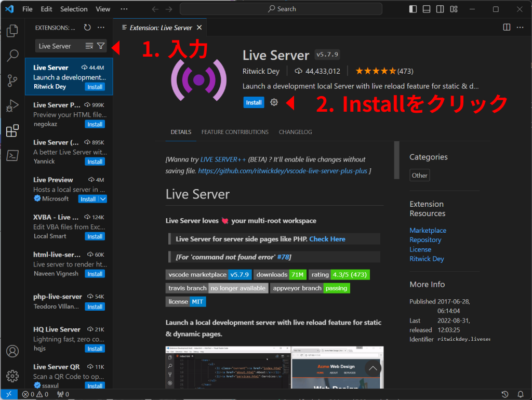532x400 pixels.
Task: Open ports indicator in status bar
Action: pos(63,394)
